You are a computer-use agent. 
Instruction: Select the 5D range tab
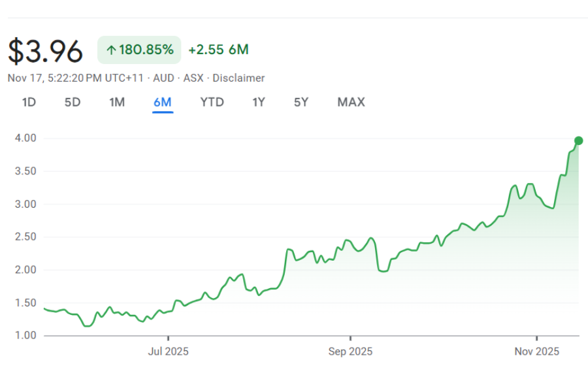coord(72,102)
